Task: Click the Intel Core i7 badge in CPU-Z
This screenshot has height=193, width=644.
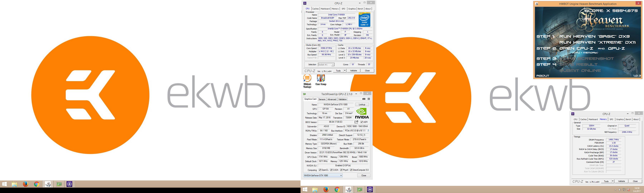Action: point(364,20)
